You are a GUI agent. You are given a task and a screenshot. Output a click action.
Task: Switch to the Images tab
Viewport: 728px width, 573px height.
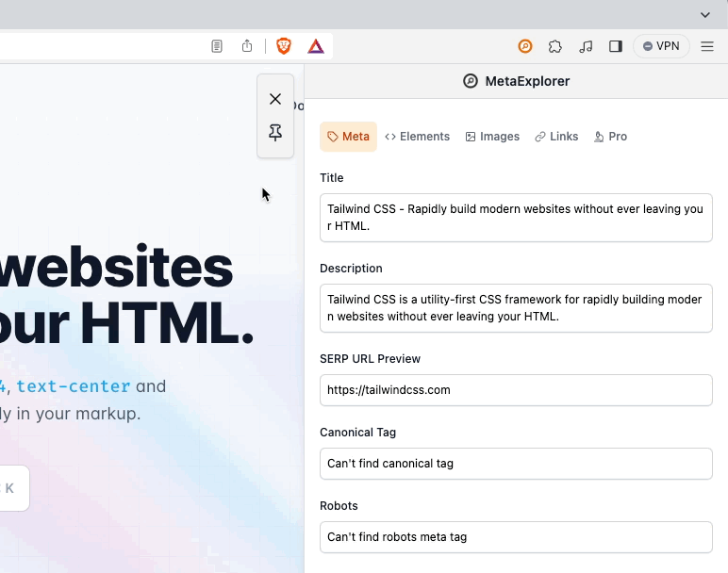pyautogui.click(x=492, y=137)
